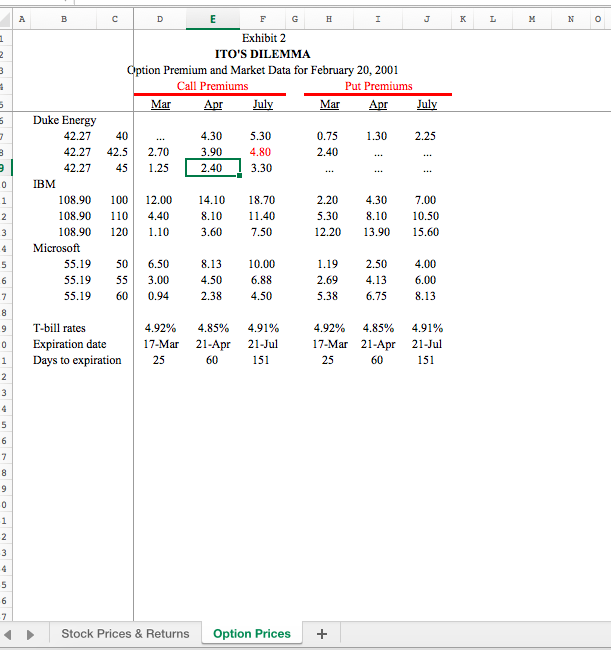Select IBM Mar call premium 12.00
The height and width of the screenshot is (650, 611).
tap(158, 200)
